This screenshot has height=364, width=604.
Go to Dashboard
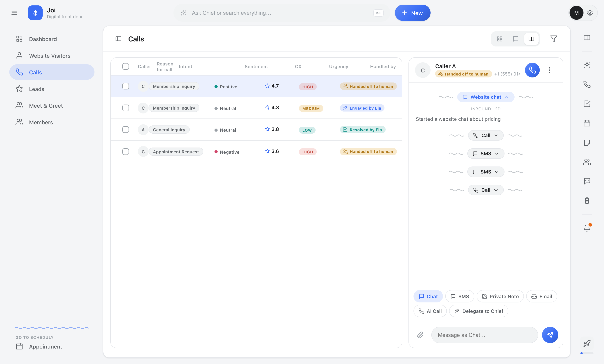click(52, 39)
